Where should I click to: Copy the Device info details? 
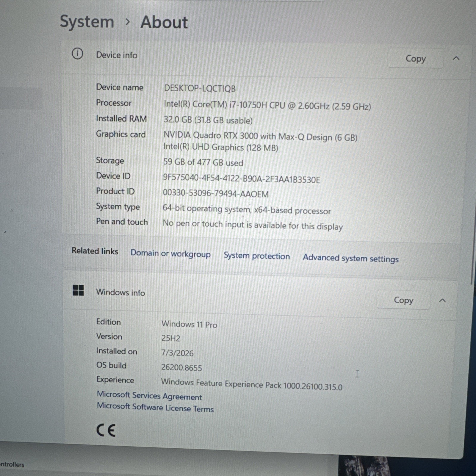416,59
